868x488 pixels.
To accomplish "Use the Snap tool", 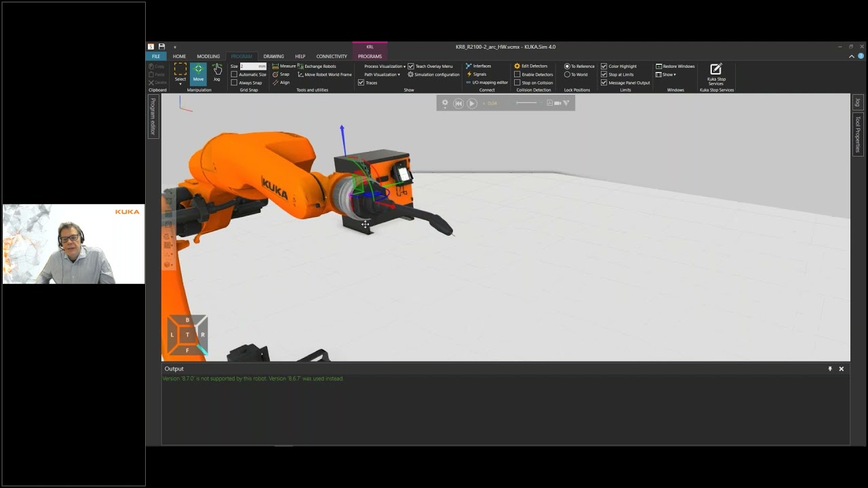I will click(281, 75).
